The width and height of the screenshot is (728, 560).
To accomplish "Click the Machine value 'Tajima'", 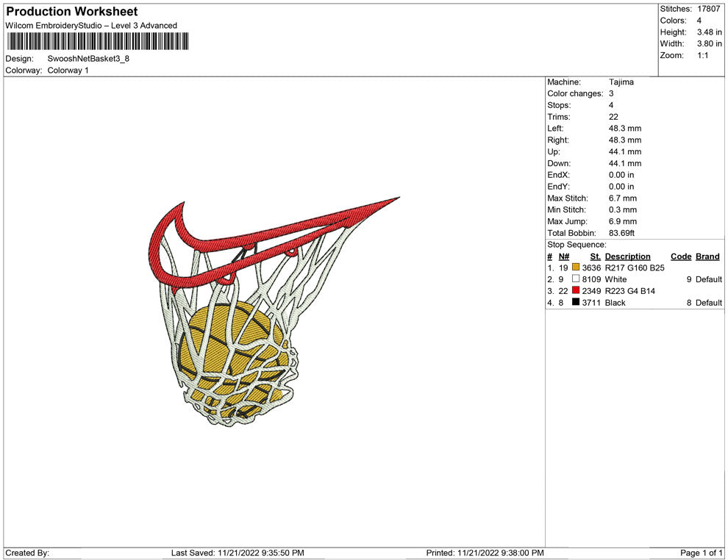I will (621, 82).
